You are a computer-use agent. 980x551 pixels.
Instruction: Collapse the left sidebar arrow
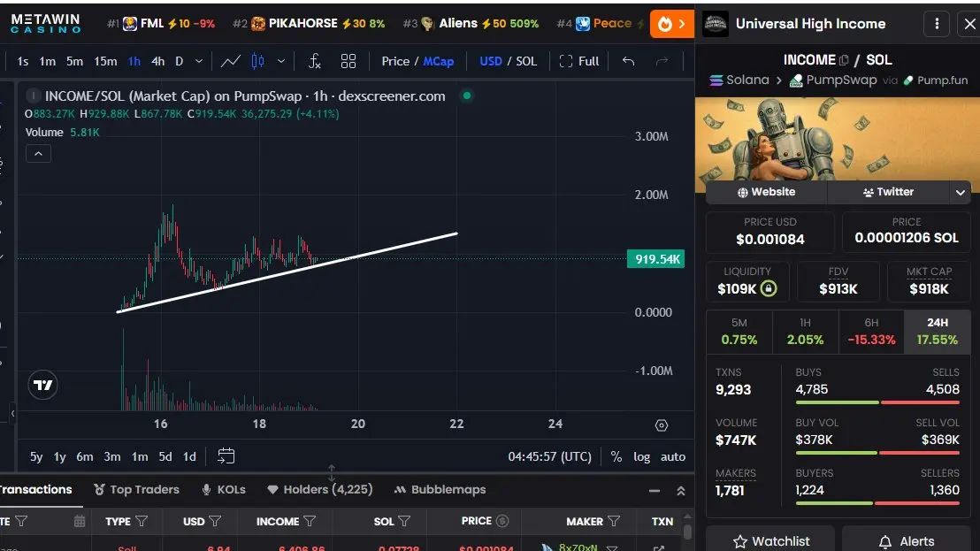coord(12,412)
